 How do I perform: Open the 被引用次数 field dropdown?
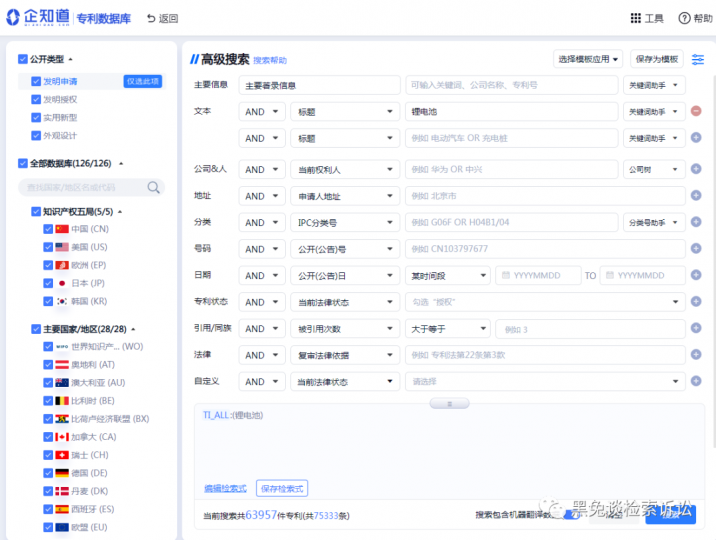(345, 329)
